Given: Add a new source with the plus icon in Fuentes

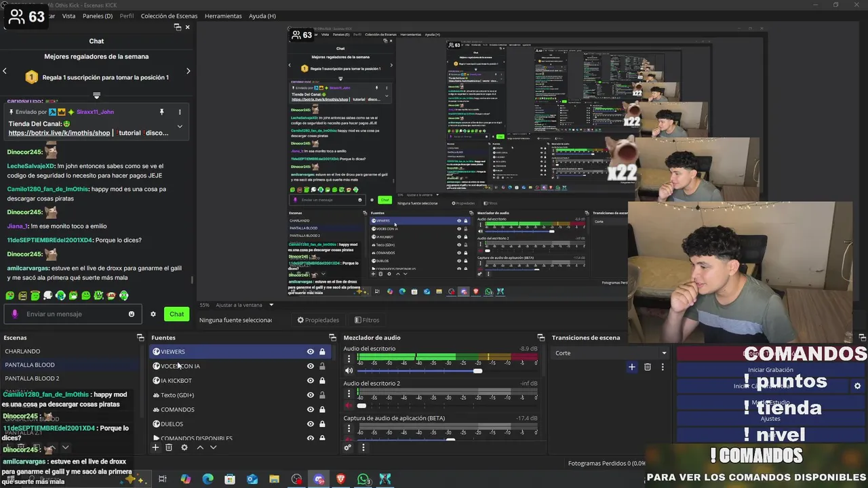Looking at the screenshot, I should coord(155,447).
